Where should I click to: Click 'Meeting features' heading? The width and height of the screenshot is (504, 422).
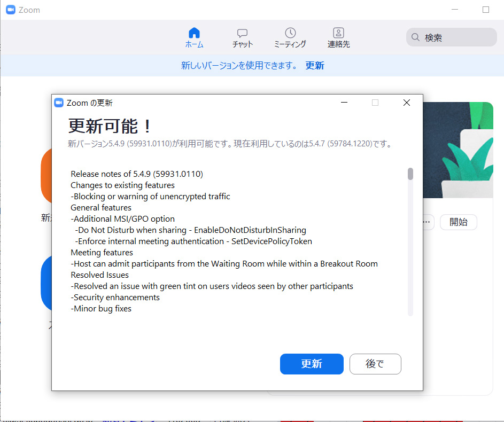pyautogui.click(x=102, y=253)
